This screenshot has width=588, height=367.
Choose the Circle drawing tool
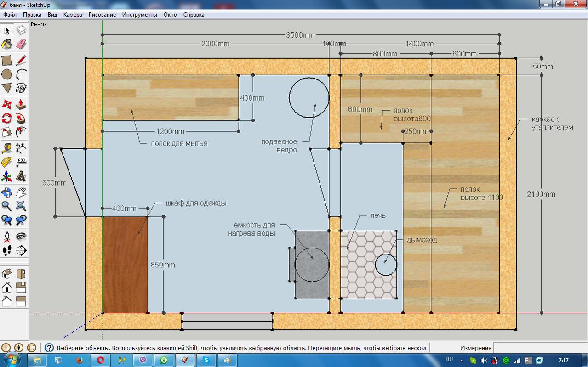pos(7,74)
